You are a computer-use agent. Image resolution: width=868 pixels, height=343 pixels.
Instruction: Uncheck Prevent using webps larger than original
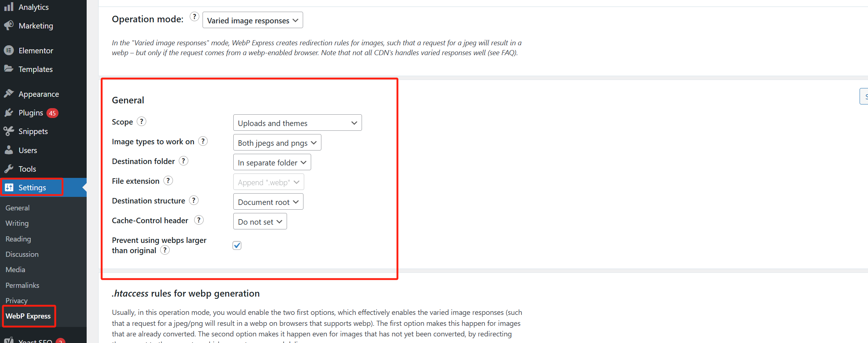pos(237,245)
